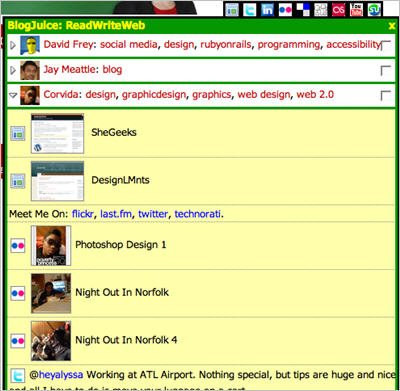The image size is (400, 391).
Task: Open the Photoshop Design 1 photo thumbnail
Action: pos(51,246)
